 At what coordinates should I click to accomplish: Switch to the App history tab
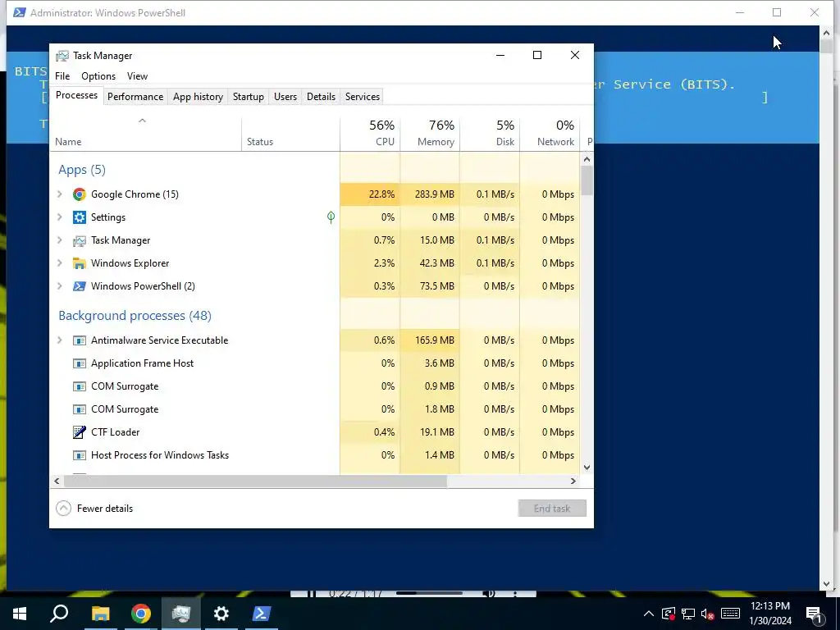click(198, 97)
